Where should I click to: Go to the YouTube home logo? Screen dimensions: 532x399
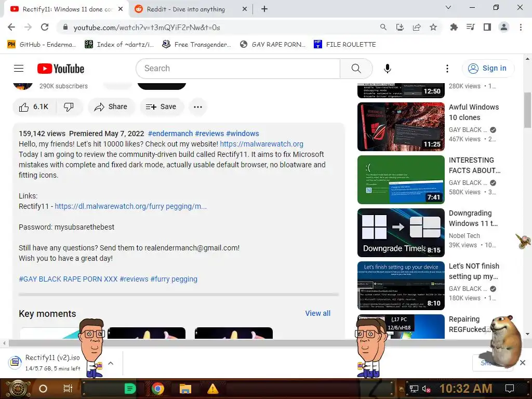click(61, 69)
